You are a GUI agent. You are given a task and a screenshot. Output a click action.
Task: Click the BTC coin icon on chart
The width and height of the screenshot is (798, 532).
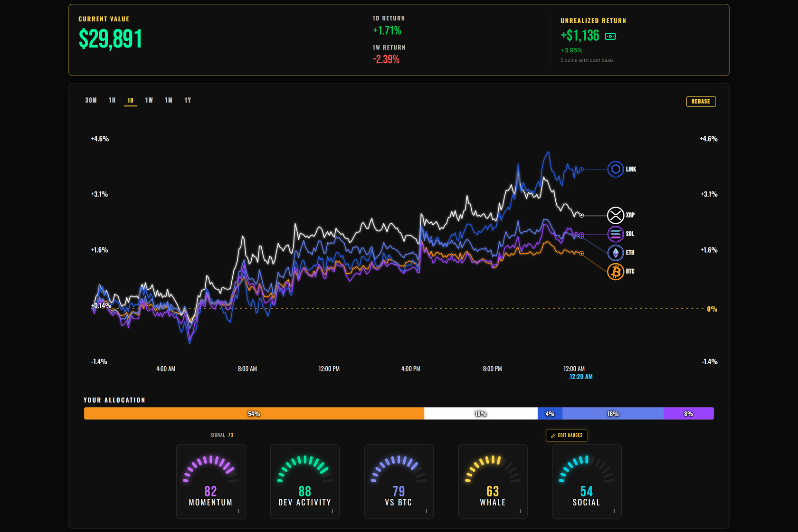click(616, 272)
